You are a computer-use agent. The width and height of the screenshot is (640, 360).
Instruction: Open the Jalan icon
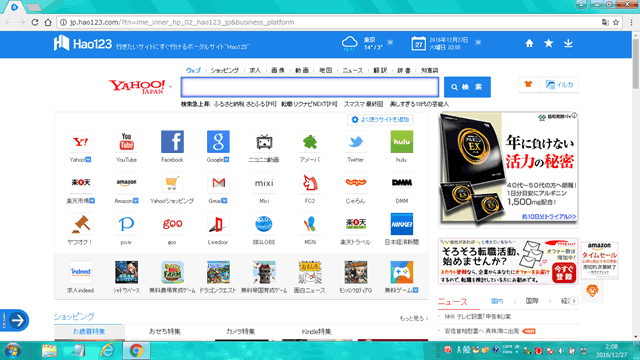tap(356, 183)
